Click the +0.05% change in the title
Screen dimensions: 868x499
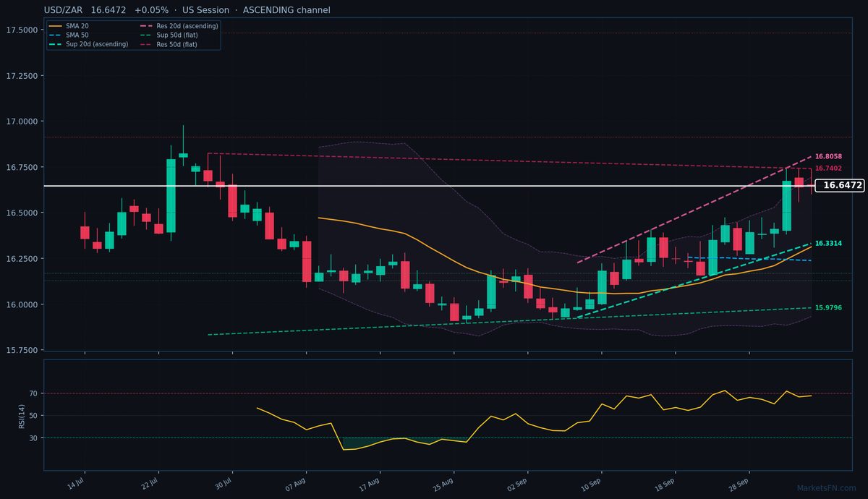point(151,10)
